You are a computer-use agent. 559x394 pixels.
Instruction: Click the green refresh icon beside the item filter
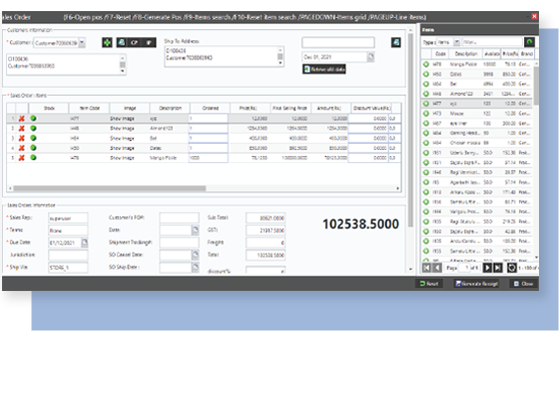pos(529,42)
